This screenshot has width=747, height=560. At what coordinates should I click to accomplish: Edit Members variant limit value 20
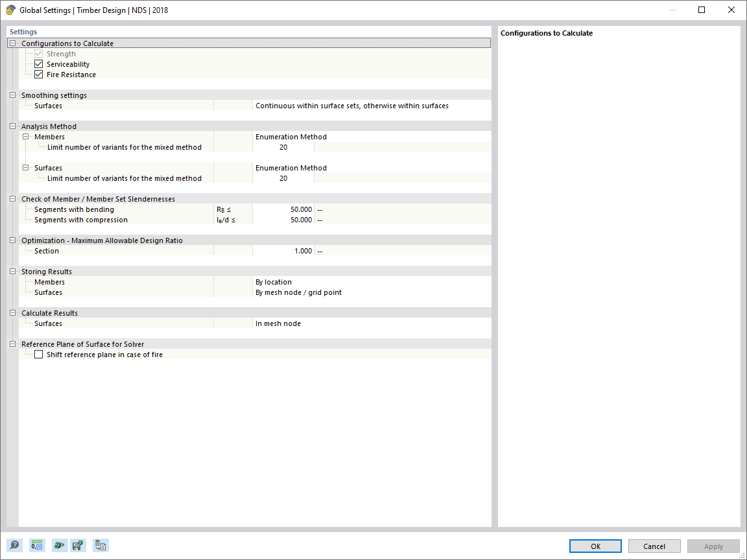[283, 147]
